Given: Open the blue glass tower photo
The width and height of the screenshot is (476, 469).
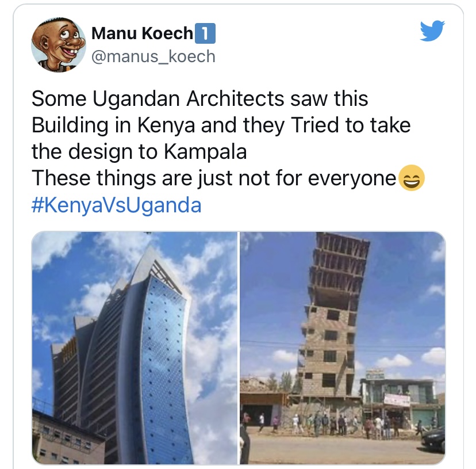Looking at the screenshot, I should (135, 348).
